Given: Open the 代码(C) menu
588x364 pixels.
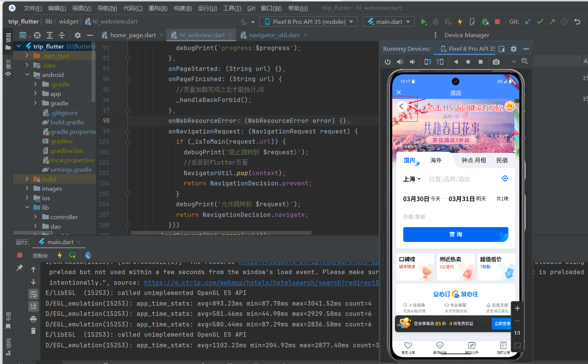Looking at the screenshot, I should (133, 8).
